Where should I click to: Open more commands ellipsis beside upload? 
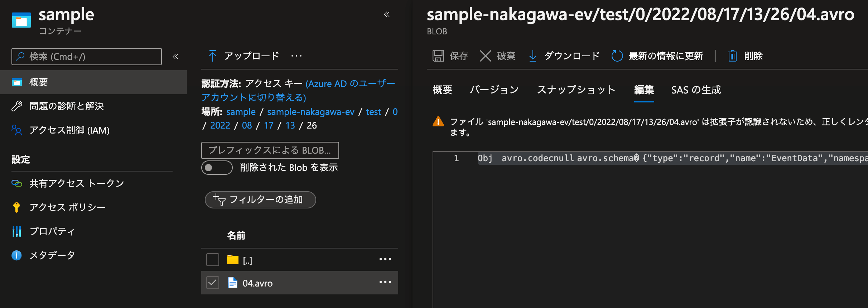[x=296, y=56]
